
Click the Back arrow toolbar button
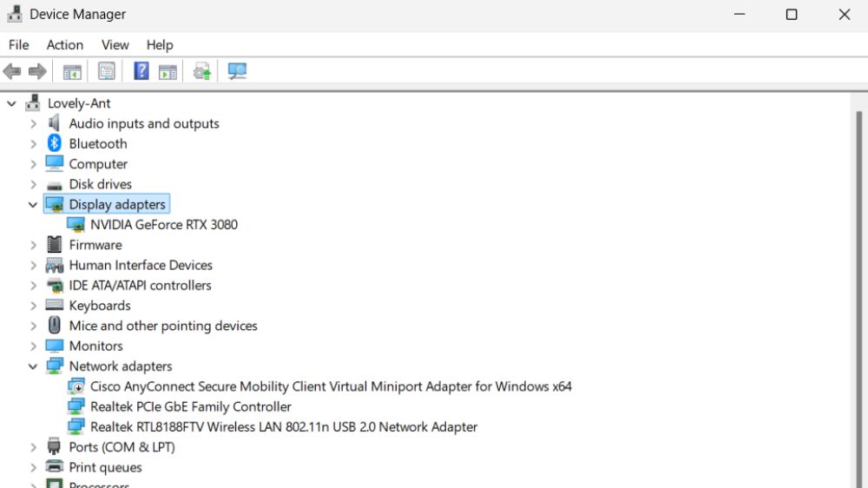pos(12,71)
